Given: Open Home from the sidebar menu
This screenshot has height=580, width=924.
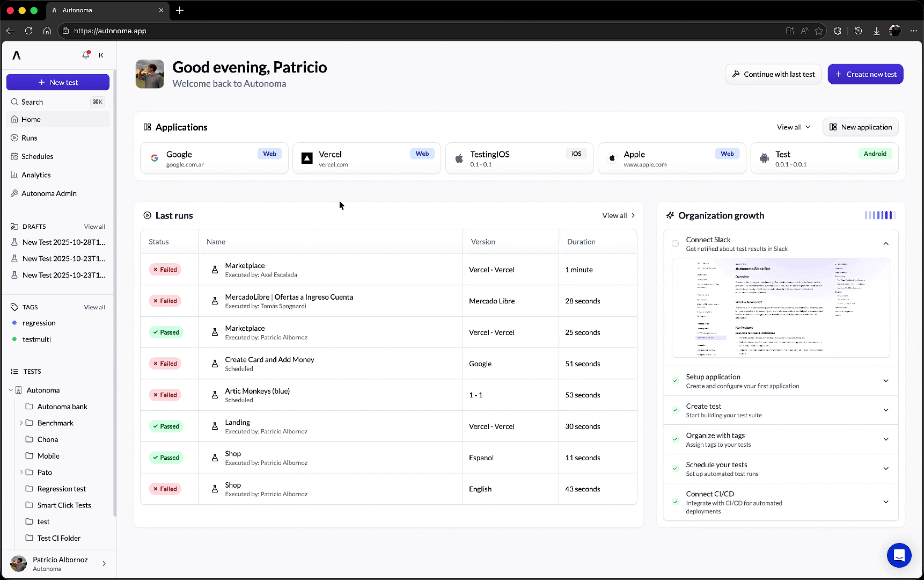Looking at the screenshot, I should tap(30, 119).
